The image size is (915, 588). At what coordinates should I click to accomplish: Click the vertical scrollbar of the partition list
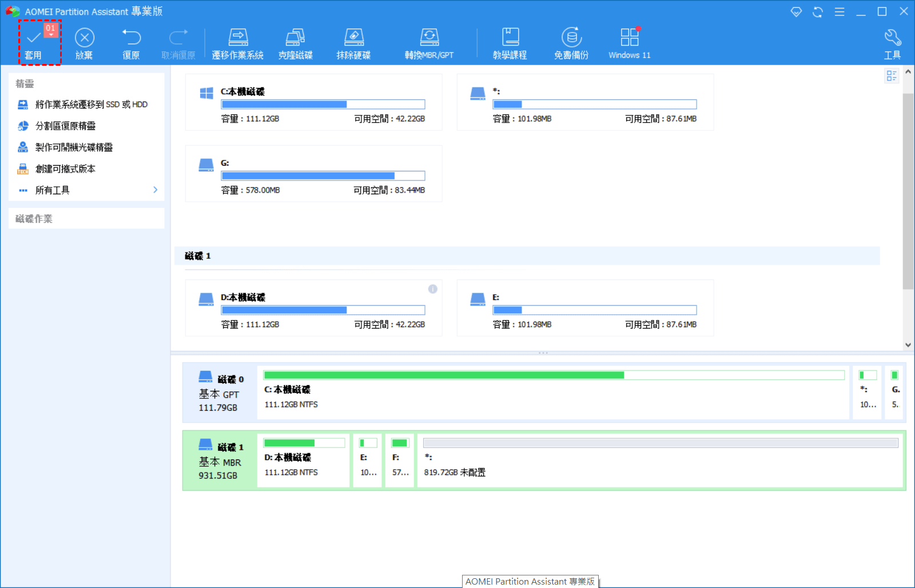point(908,191)
